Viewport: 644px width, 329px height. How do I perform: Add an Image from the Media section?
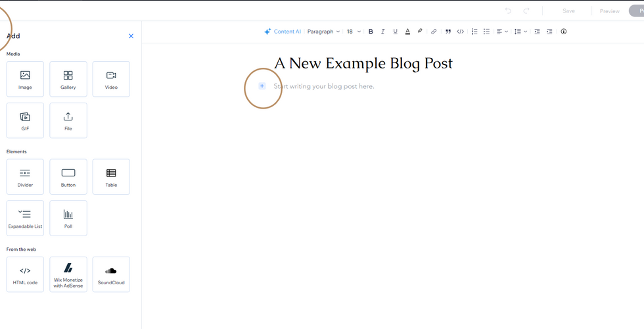(25, 80)
